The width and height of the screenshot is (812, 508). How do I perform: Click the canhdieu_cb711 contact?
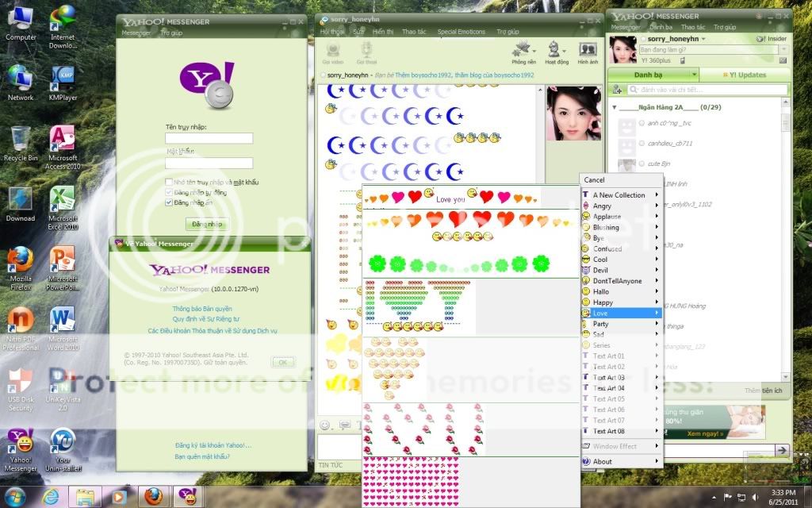coord(669,143)
